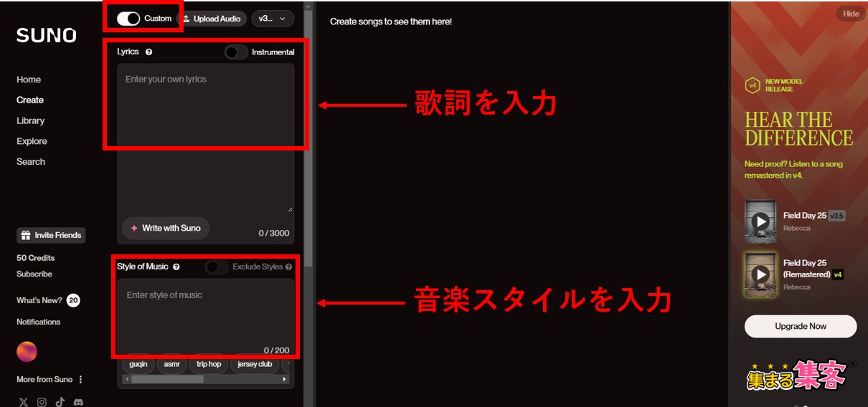This screenshot has height=407, width=868.
Task: Open Notifications in the sidebar
Action: [39, 322]
